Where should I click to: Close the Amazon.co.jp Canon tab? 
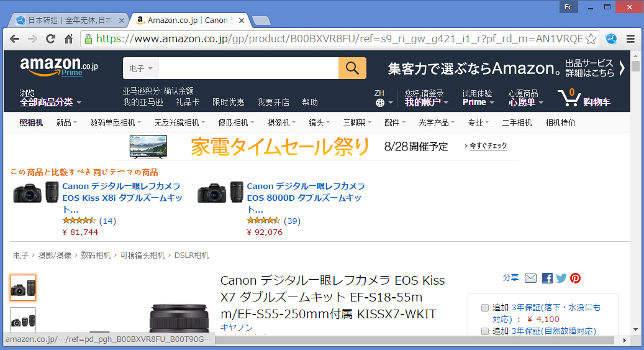(242, 21)
